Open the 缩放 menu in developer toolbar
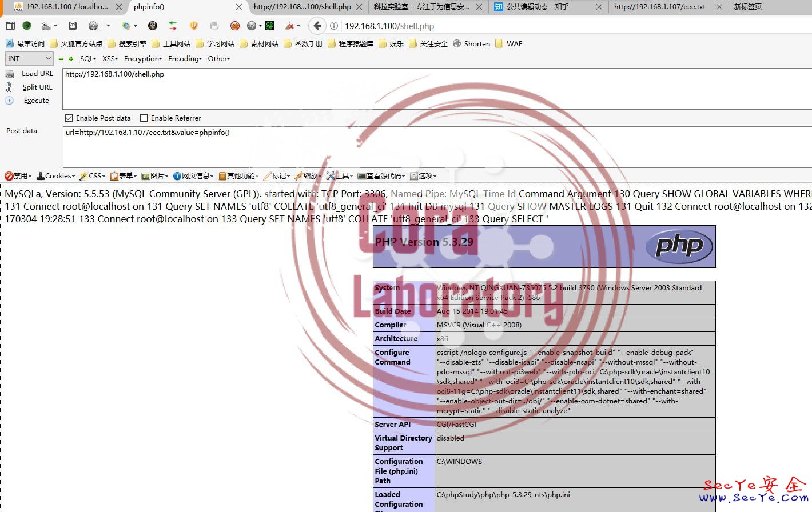812x512 pixels. click(309, 176)
